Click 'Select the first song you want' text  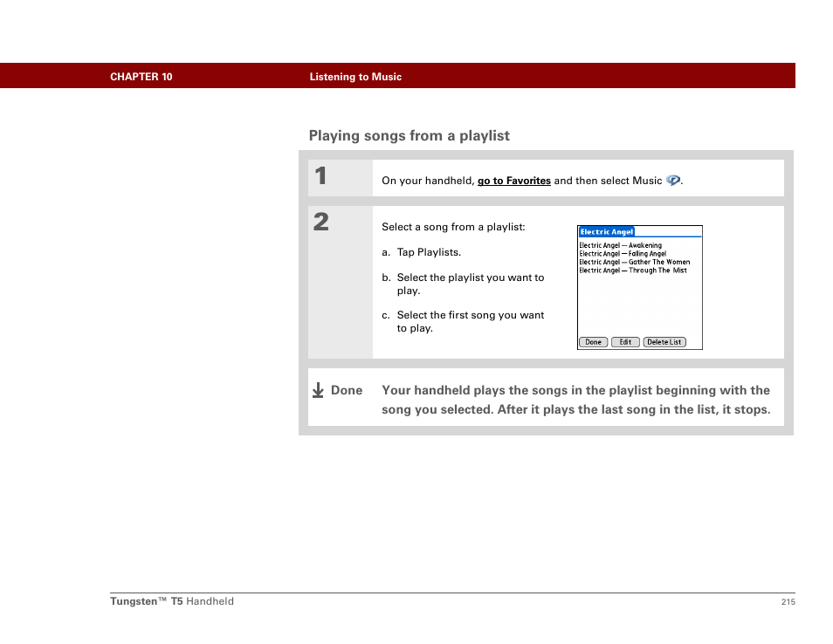click(470, 315)
